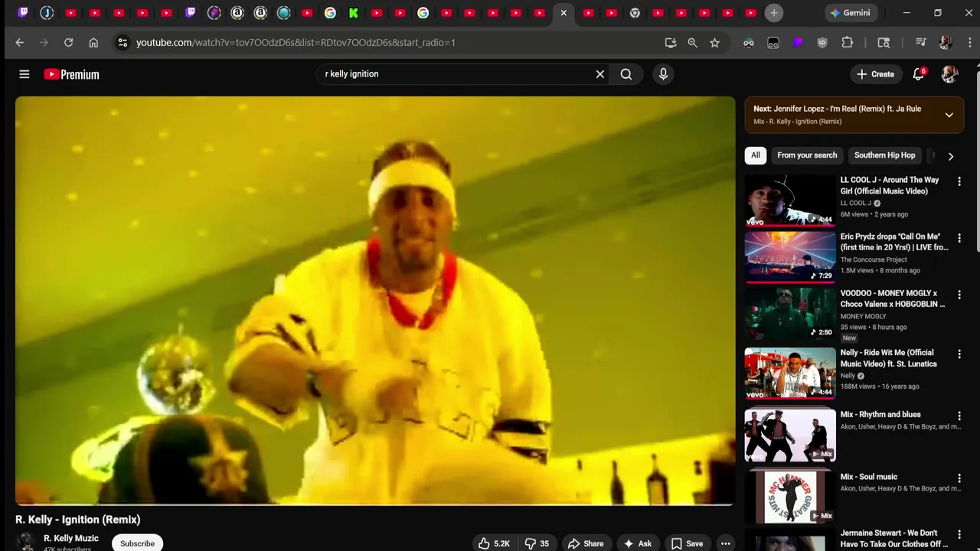
Task: Click the page vertical scrollbar
Action: click(x=978, y=161)
